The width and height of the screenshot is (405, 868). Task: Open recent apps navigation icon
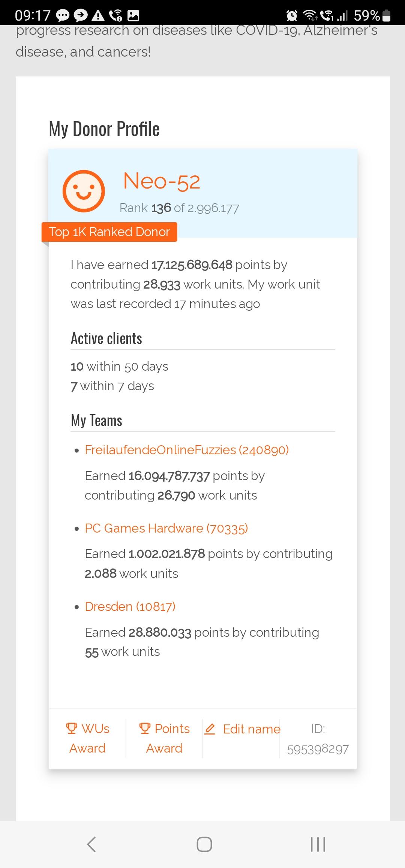318,844
